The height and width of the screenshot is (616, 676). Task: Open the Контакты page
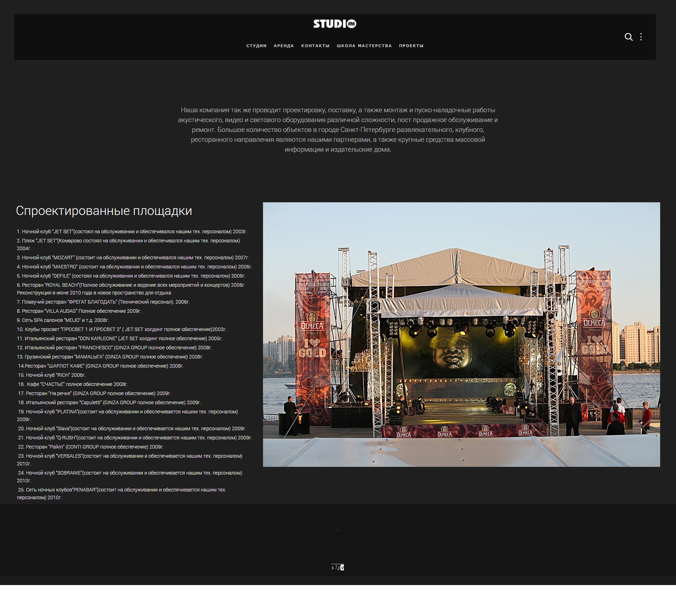pyautogui.click(x=315, y=46)
